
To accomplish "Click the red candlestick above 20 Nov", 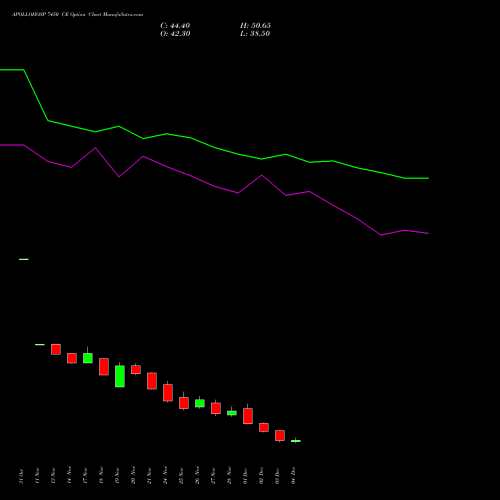I will tap(136, 369).
